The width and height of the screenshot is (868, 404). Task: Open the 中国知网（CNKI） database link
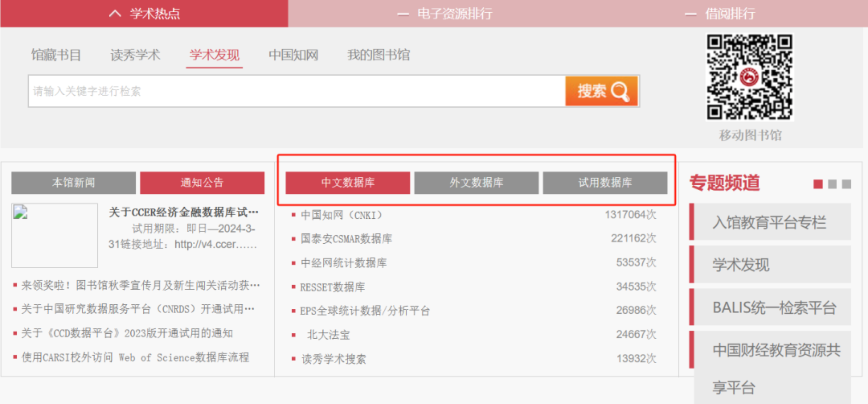(x=341, y=215)
